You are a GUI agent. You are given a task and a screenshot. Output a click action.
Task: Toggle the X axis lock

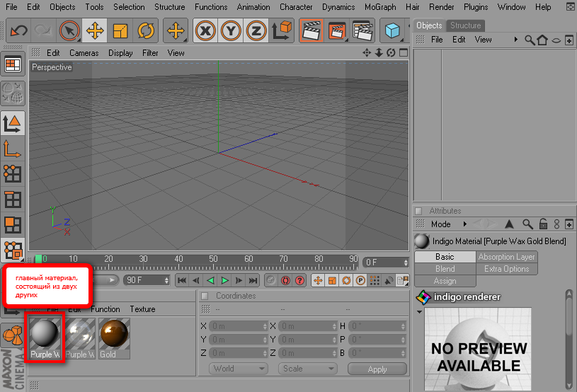click(205, 31)
